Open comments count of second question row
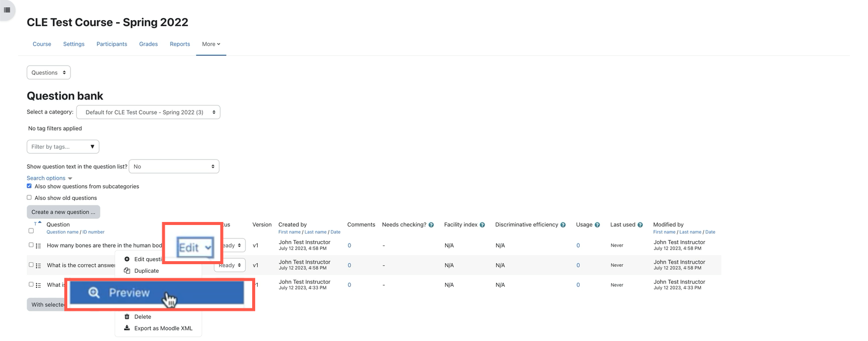Viewport: 868px width, 341px height. tap(349, 265)
